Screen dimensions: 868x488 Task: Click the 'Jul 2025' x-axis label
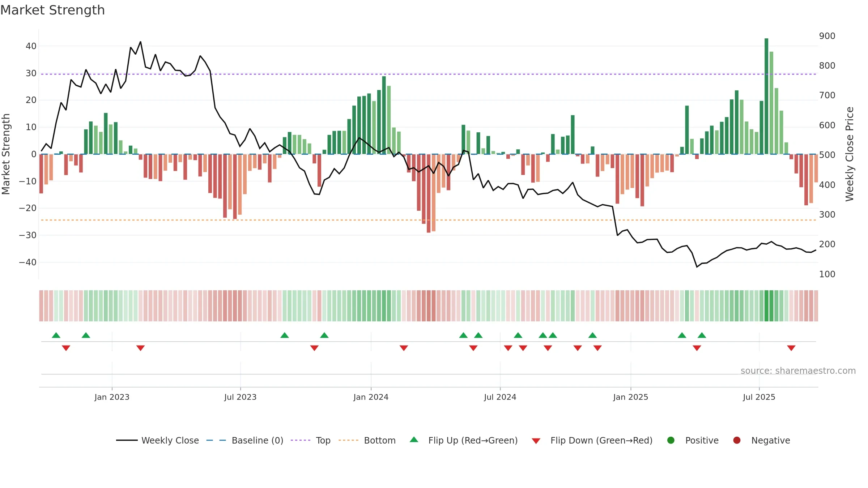(759, 397)
